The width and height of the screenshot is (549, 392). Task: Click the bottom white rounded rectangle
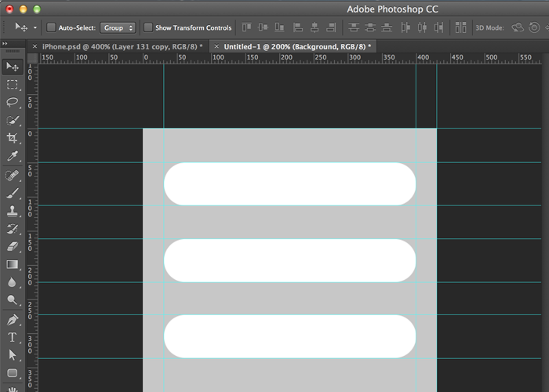coord(290,336)
